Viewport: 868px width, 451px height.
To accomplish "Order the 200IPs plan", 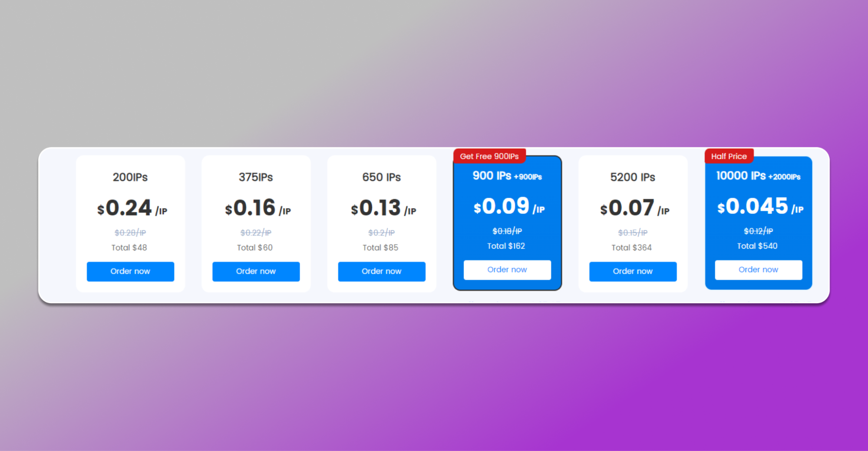I will [130, 271].
